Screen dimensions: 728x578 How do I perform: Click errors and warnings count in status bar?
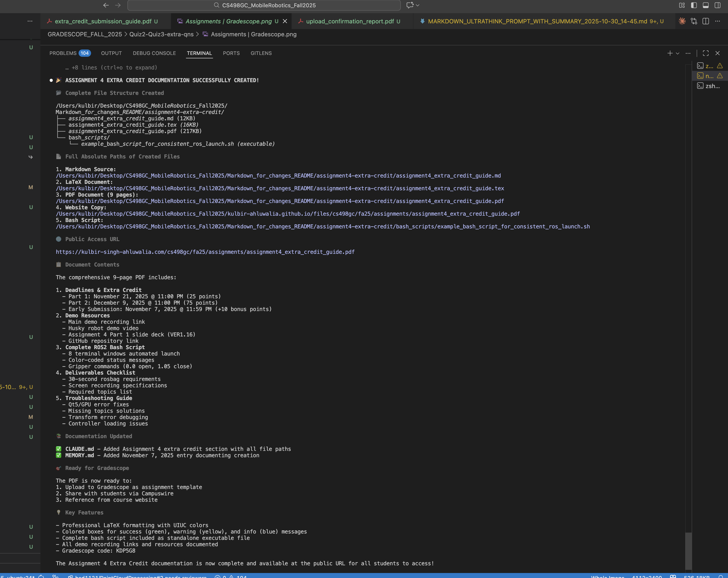click(231, 576)
